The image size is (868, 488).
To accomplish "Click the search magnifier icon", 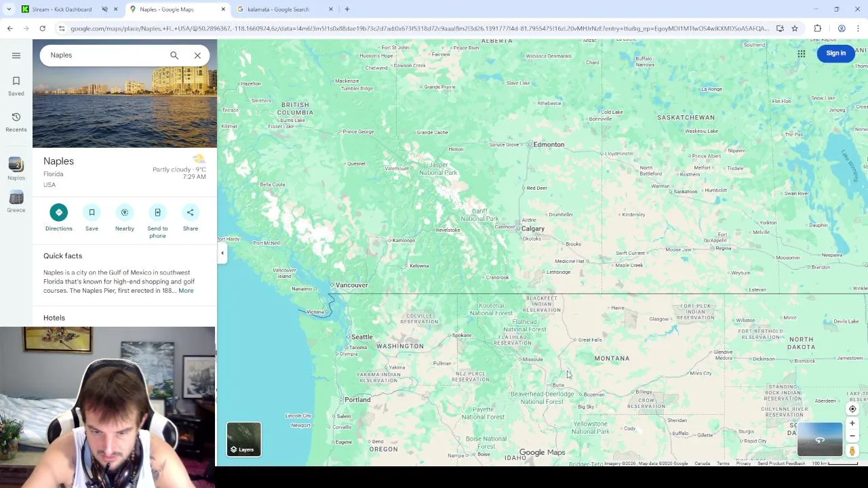I will pyautogui.click(x=174, y=56).
